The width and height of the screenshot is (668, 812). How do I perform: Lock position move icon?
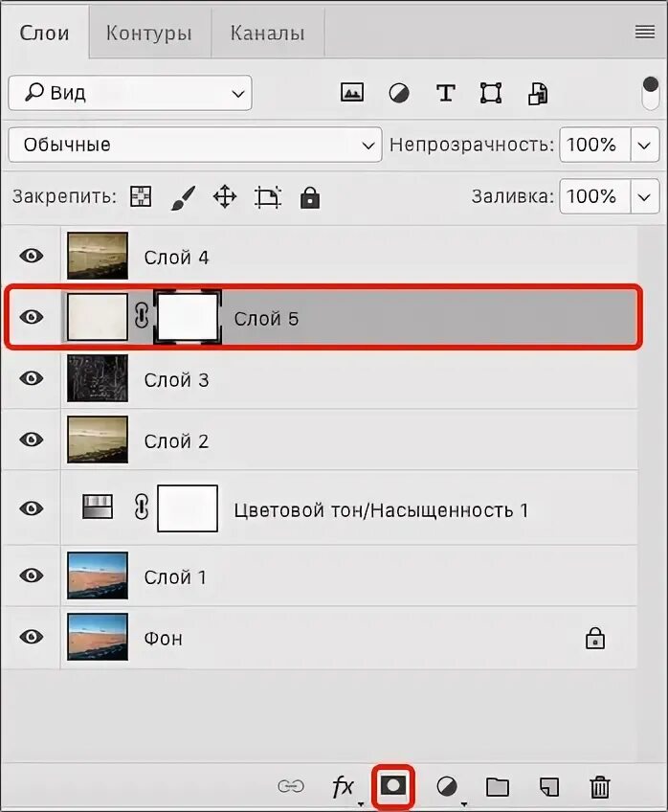click(225, 197)
